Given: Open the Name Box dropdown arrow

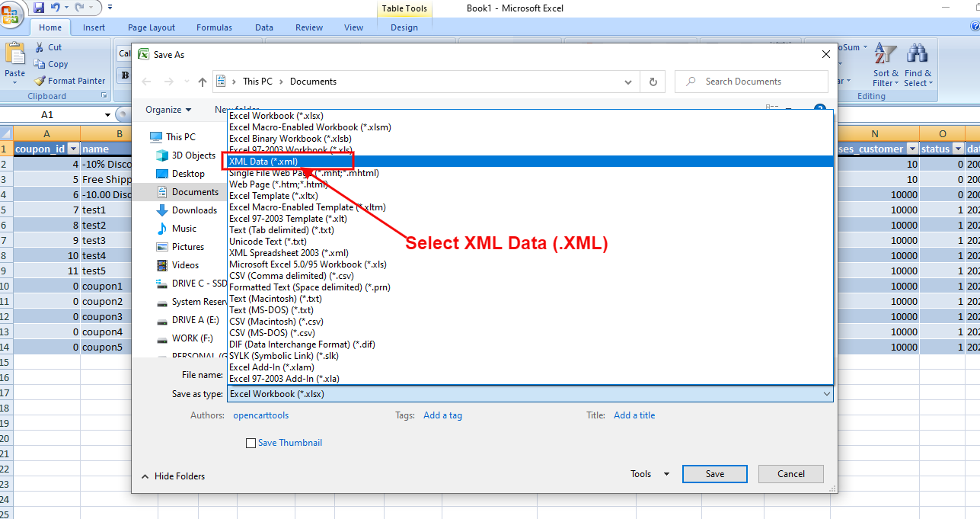Looking at the screenshot, I should click(x=108, y=115).
